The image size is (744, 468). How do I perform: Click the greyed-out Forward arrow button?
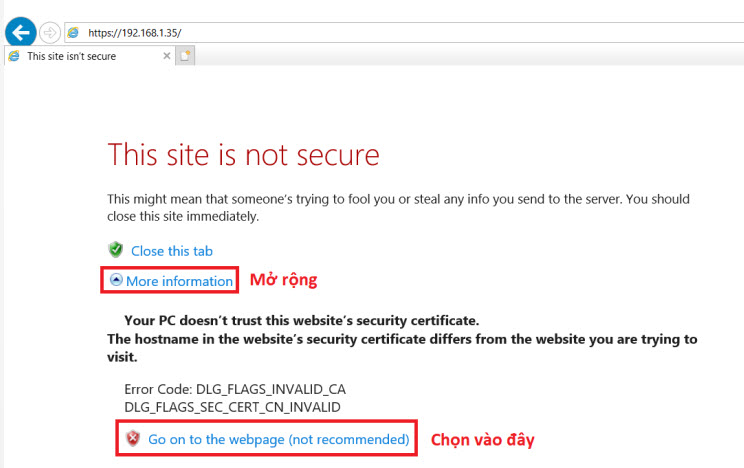coord(49,32)
